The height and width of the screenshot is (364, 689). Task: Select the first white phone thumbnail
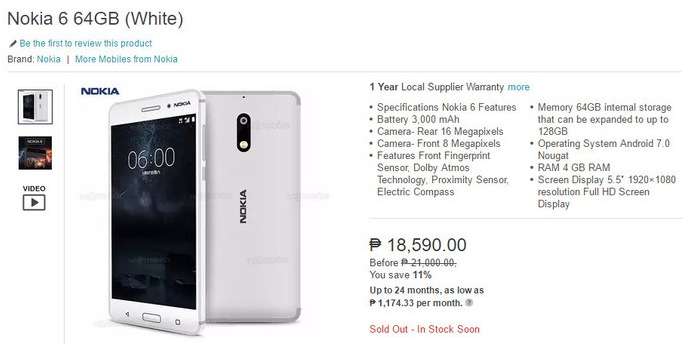pyautogui.click(x=35, y=107)
